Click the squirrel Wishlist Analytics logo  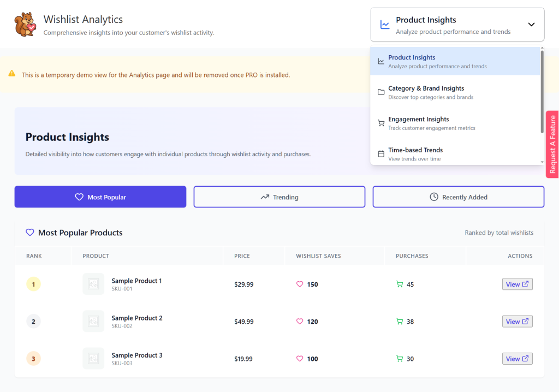coord(25,23)
